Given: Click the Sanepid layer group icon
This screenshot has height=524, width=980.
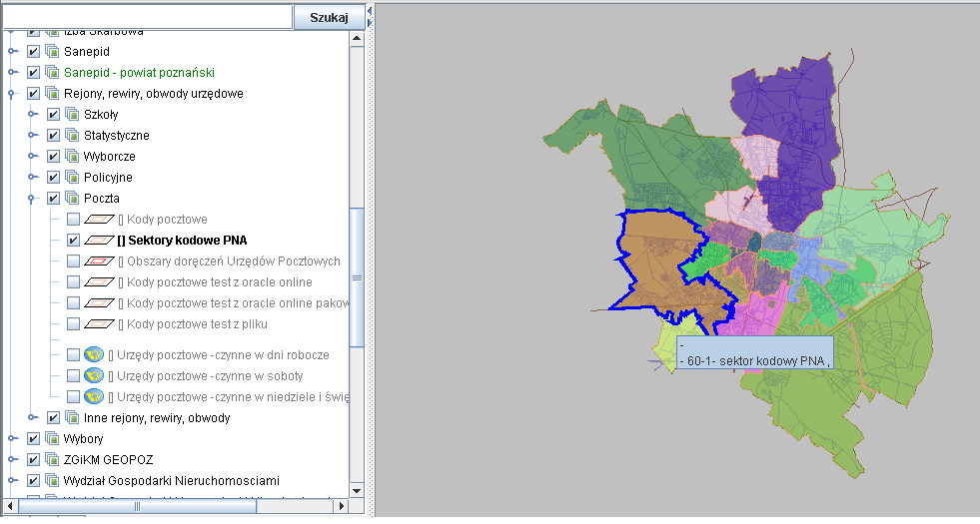Looking at the screenshot, I should [52, 52].
